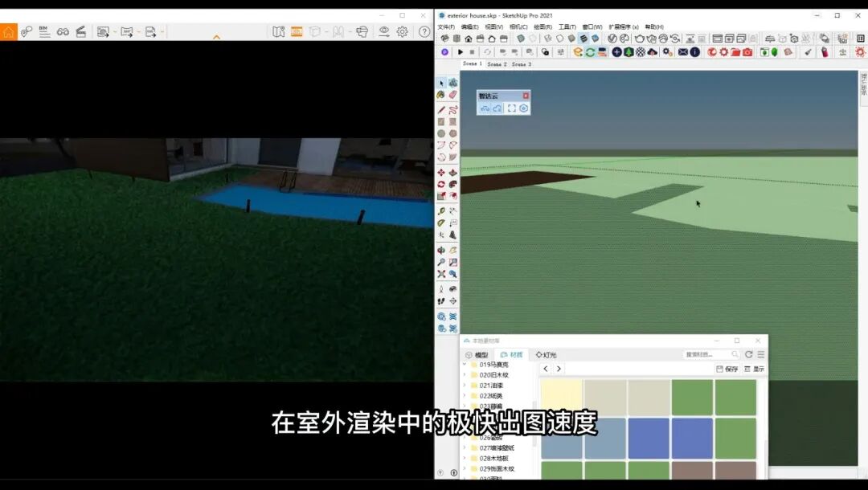Select the arrow Select tool in SketchUp
Image resolution: width=868 pixels, height=490 pixels.
click(x=441, y=83)
